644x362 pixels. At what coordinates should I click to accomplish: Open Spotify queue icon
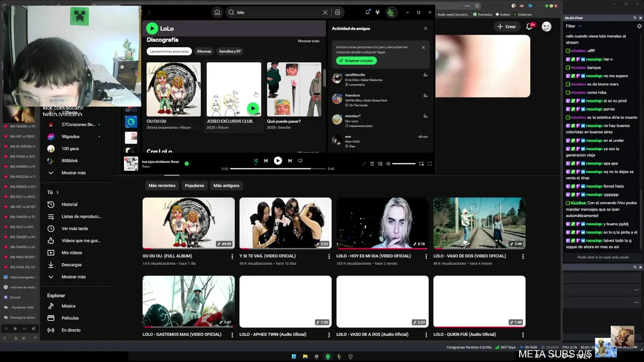(372, 163)
